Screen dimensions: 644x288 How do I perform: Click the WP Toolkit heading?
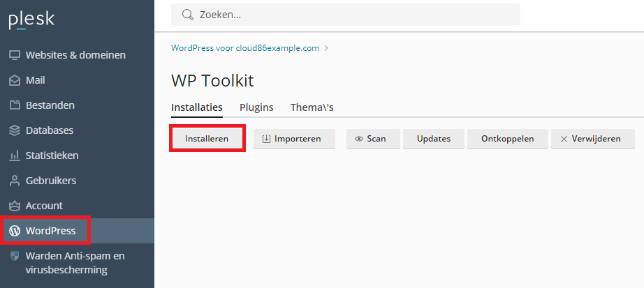(x=212, y=81)
